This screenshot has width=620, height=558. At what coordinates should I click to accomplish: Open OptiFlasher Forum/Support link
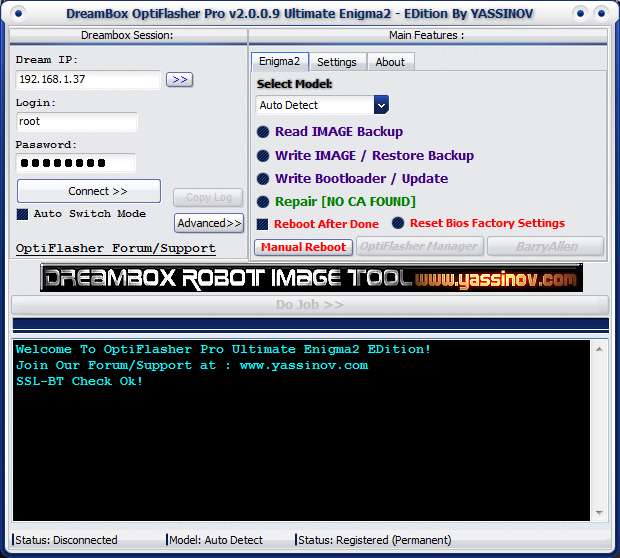tap(116, 248)
